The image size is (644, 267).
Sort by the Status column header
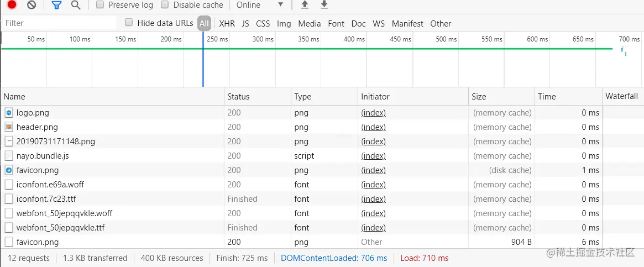pyautogui.click(x=258, y=97)
